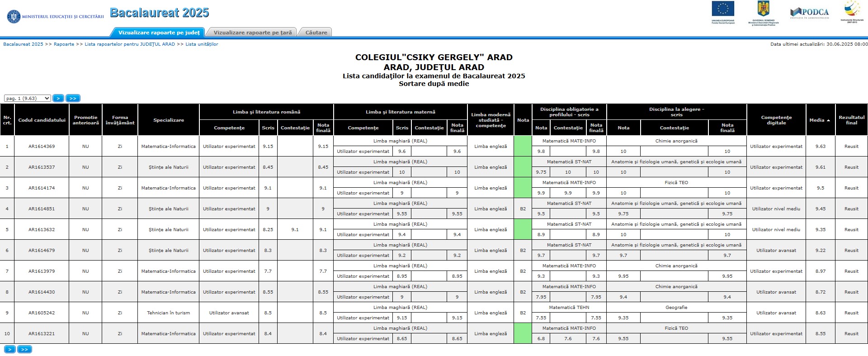Click the Bacalaureat 2025 page title
868x356 pixels.
click(159, 13)
